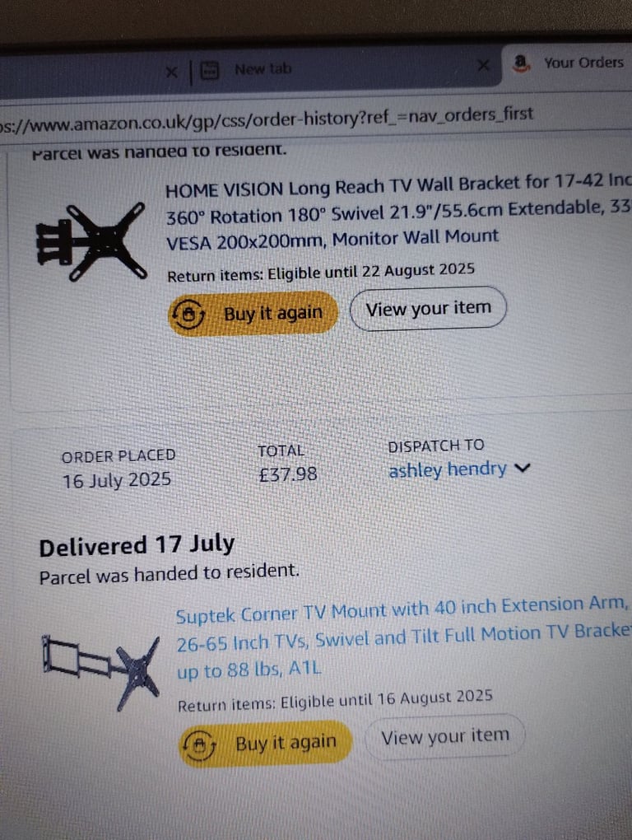This screenshot has width=632, height=840.
Task: Click Buy it again for Suptek mount
Action: coord(266,744)
